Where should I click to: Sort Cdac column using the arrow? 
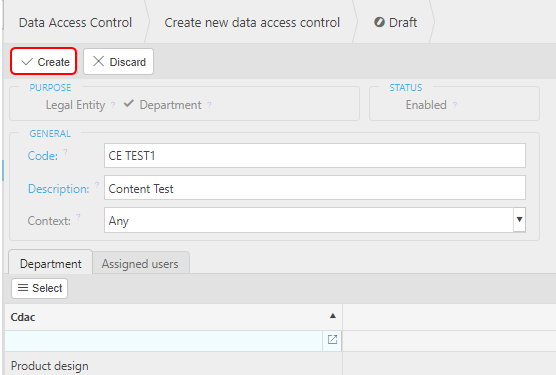[x=333, y=316]
